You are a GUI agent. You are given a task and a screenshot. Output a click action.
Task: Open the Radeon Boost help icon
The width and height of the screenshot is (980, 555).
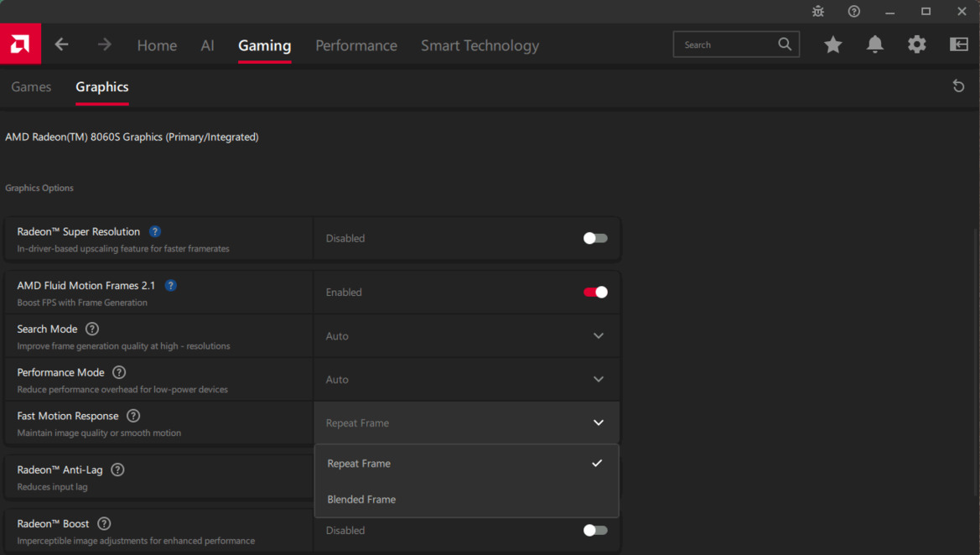click(x=105, y=524)
